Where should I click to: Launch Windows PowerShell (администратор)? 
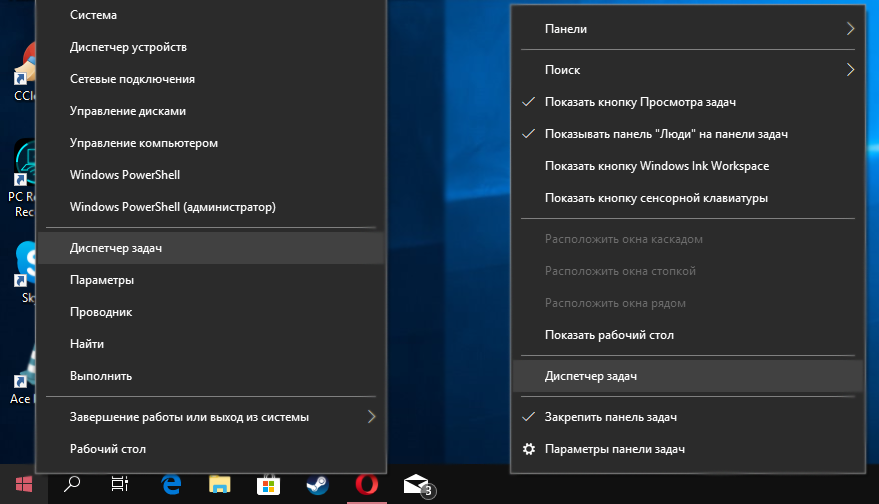click(211, 207)
